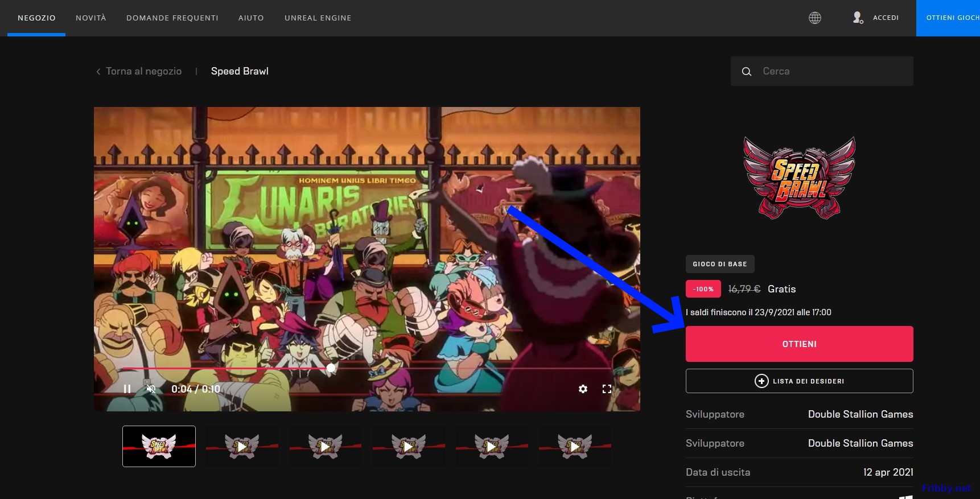Click the plus icon on wishlist button

(761, 381)
